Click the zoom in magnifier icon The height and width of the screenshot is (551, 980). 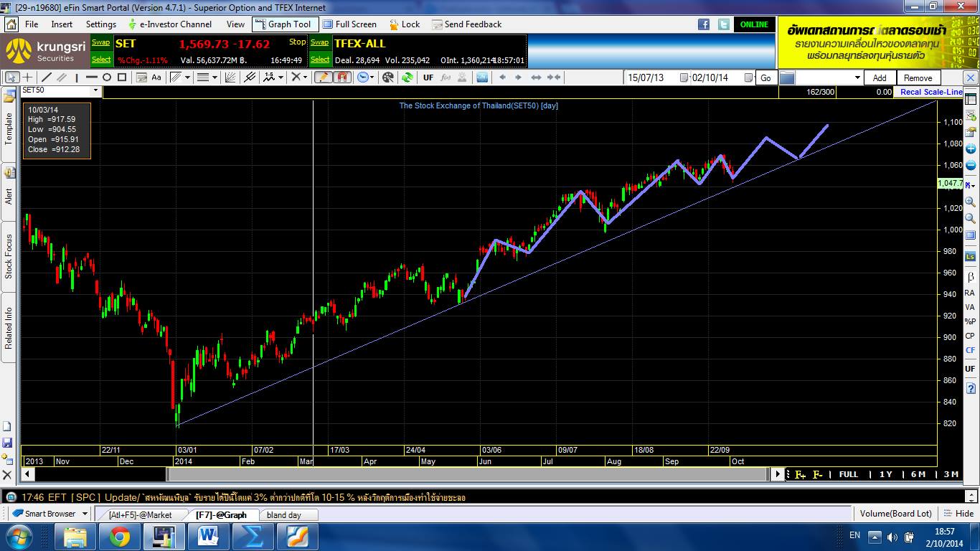click(x=971, y=203)
